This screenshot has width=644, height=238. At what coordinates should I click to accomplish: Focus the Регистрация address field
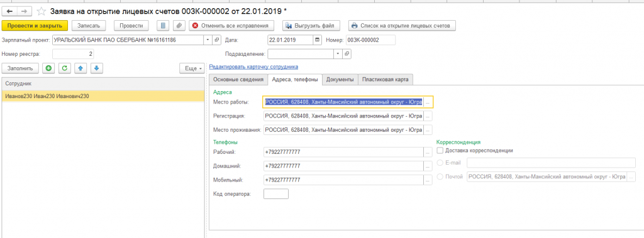[343, 116]
